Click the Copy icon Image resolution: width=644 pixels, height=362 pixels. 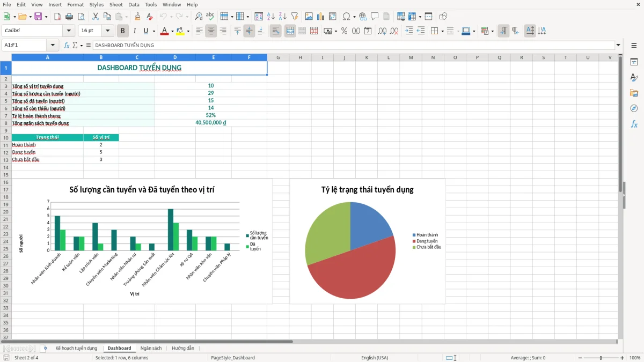tap(107, 17)
